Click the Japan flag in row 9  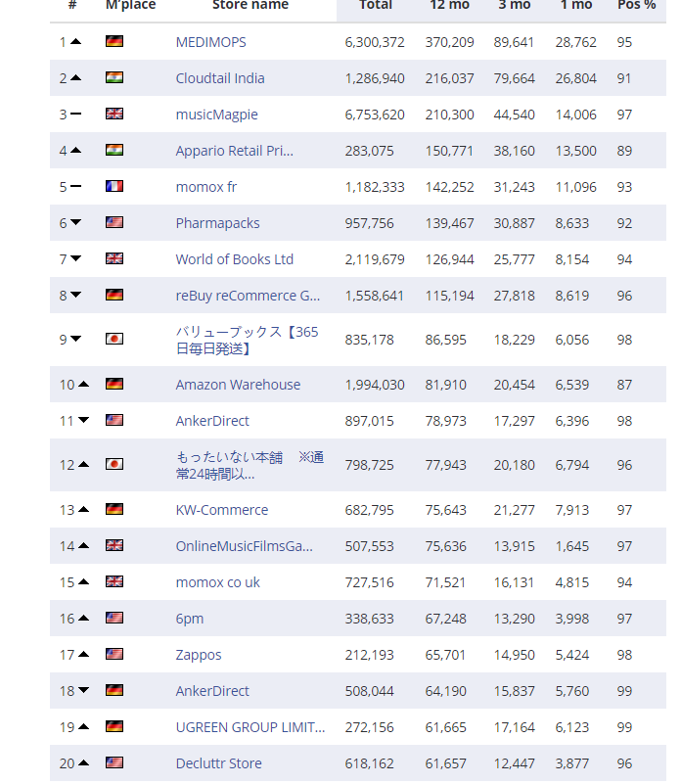tap(114, 340)
